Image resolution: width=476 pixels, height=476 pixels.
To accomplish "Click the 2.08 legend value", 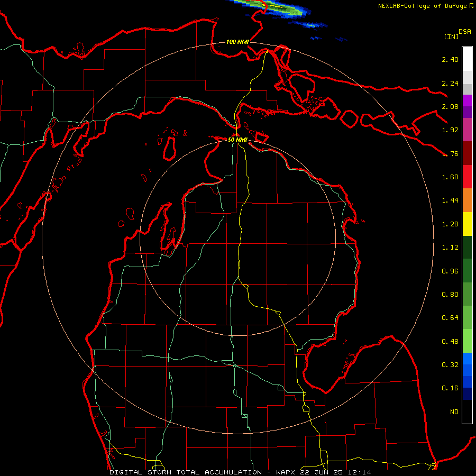I will tap(450, 106).
